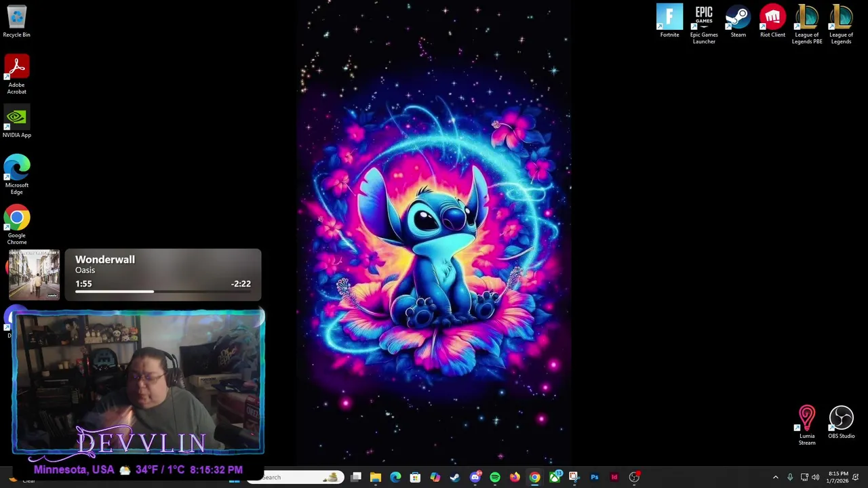Open Firefox from the taskbar
This screenshot has height=488, width=868.
515,477
